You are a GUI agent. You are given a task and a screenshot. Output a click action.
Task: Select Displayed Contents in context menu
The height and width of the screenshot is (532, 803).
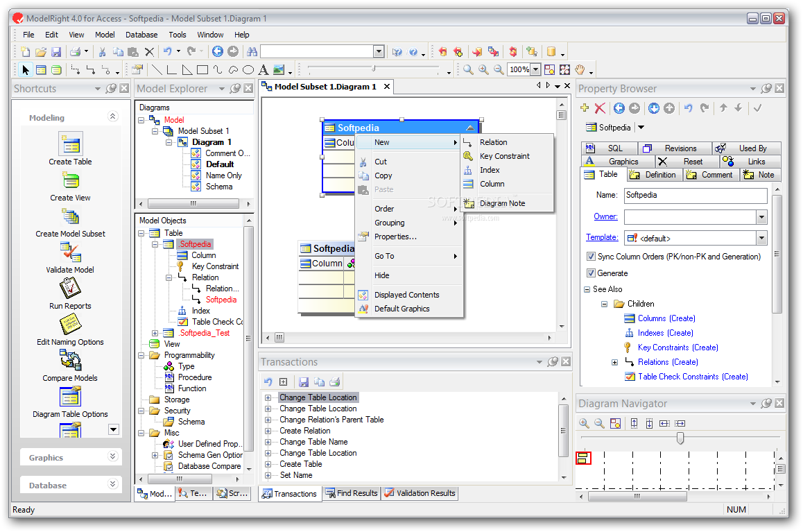click(x=406, y=295)
